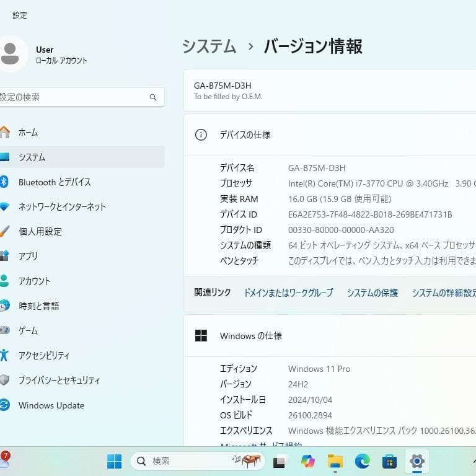Image resolution: width=476 pixels, height=476 pixels.
Task: Go back to システム via breadcrumb
Action: (209, 46)
